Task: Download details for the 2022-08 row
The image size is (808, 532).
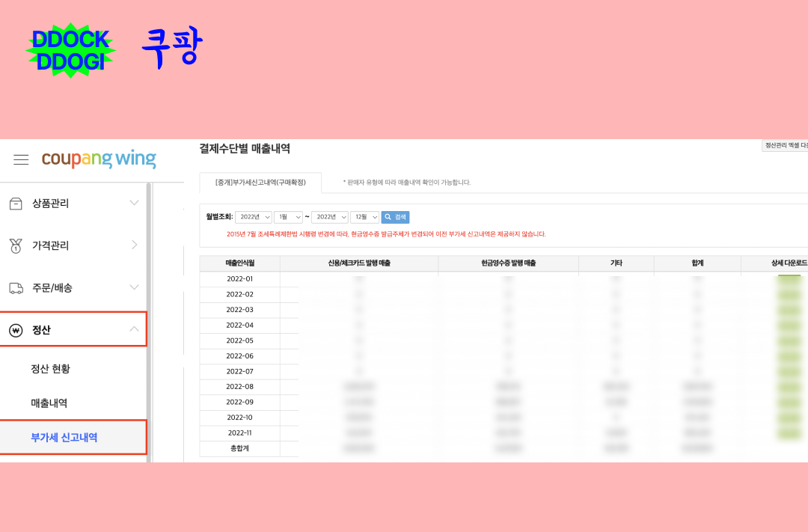Action: 789,387
